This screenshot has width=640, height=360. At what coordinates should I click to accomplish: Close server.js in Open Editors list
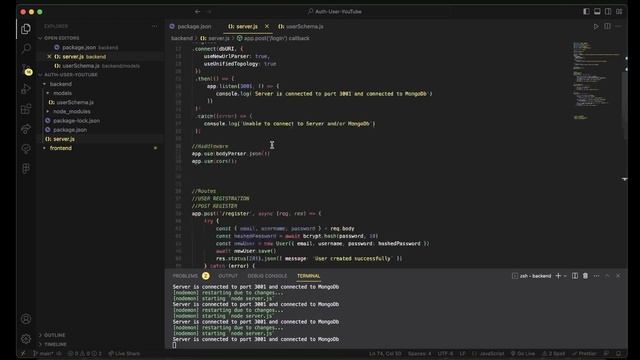point(49,57)
